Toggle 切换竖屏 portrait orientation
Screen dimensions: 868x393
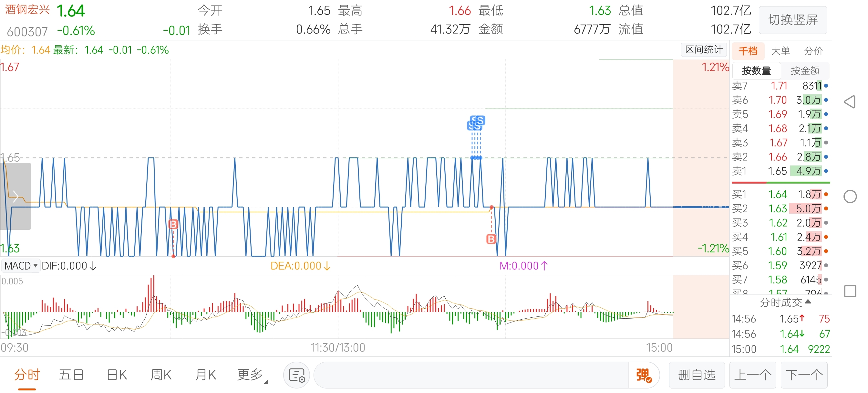[x=792, y=20]
